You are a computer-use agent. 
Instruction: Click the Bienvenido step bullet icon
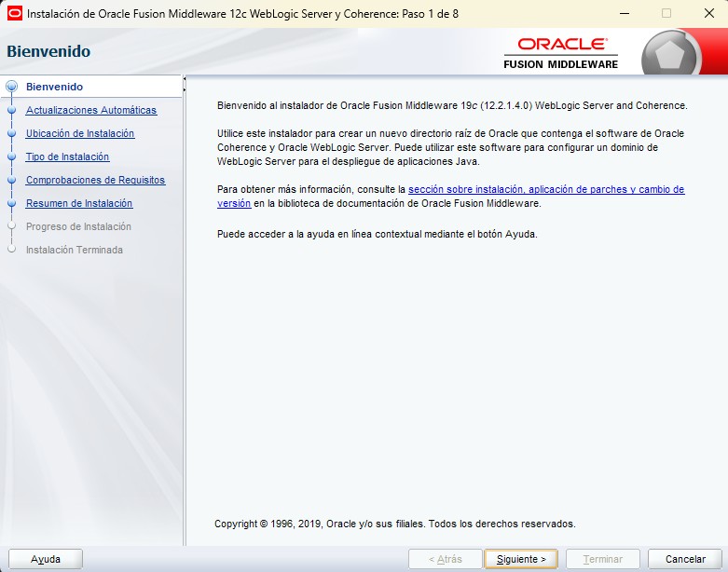(11, 87)
